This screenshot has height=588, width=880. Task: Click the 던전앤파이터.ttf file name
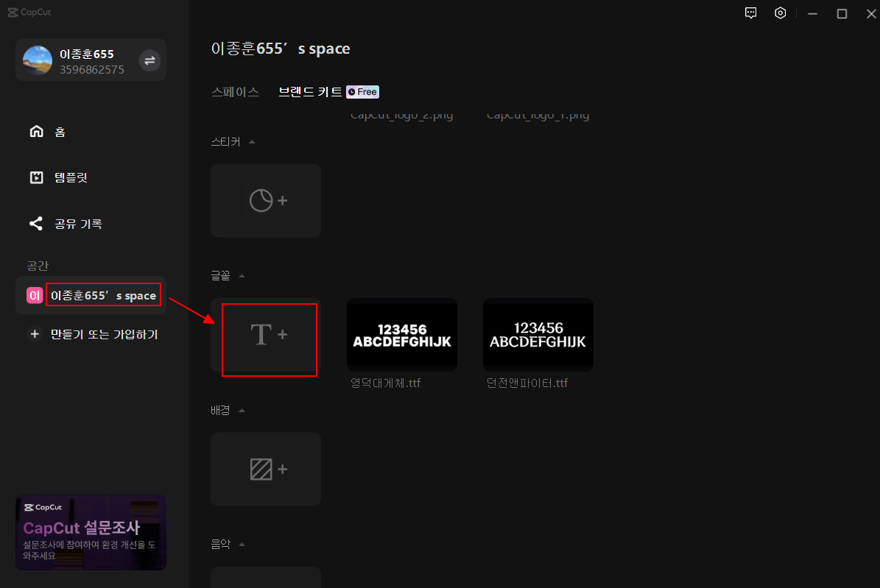tap(527, 383)
